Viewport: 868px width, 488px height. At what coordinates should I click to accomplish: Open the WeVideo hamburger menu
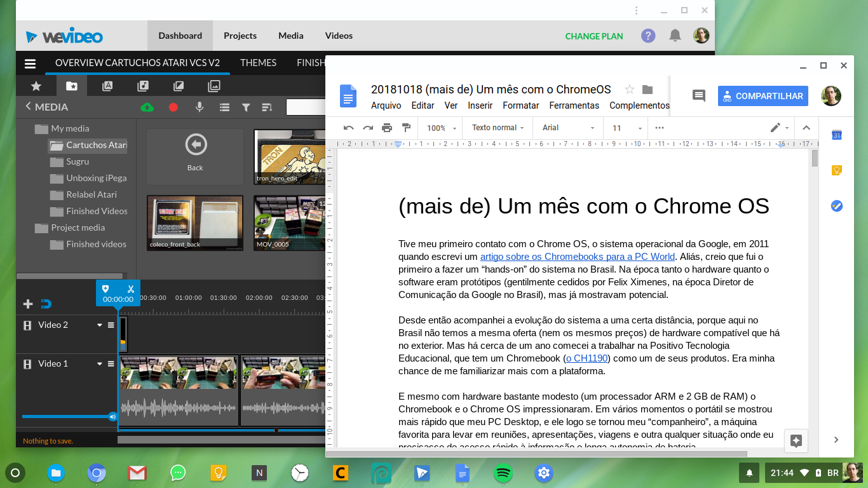pos(30,64)
